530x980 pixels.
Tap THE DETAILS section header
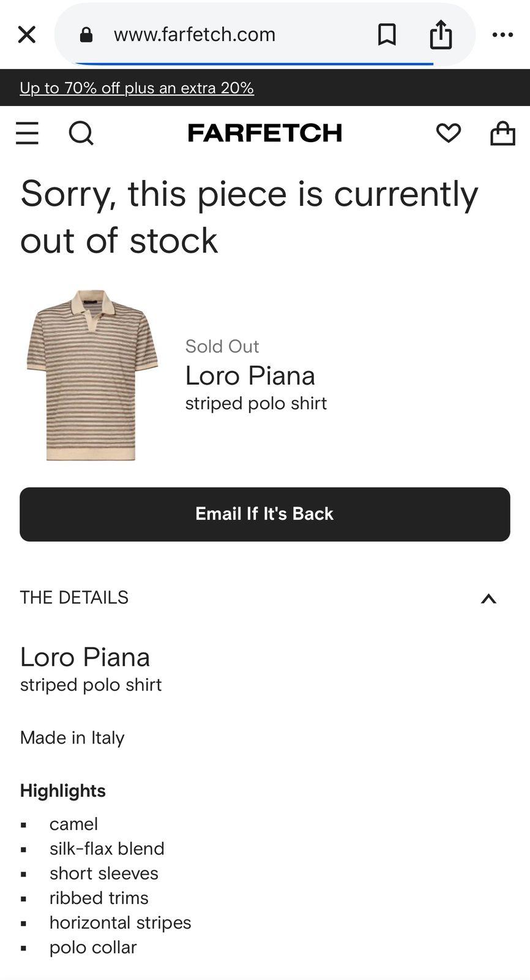(x=74, y=597)
